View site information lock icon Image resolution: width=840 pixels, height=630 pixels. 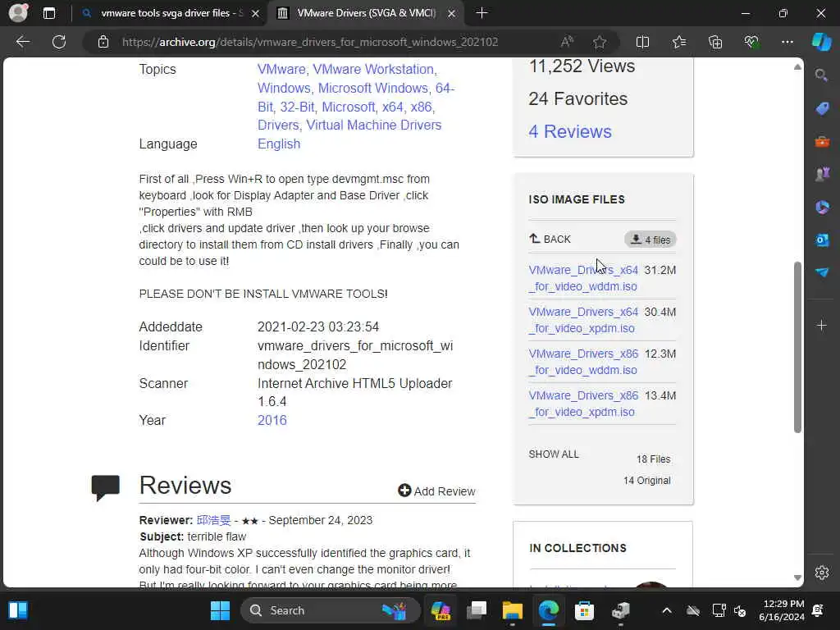point(103,42)
